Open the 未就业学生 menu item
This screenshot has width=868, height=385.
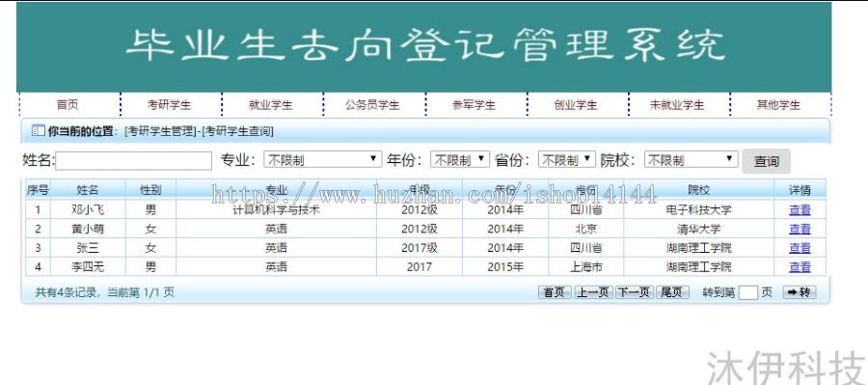[678, 105]
